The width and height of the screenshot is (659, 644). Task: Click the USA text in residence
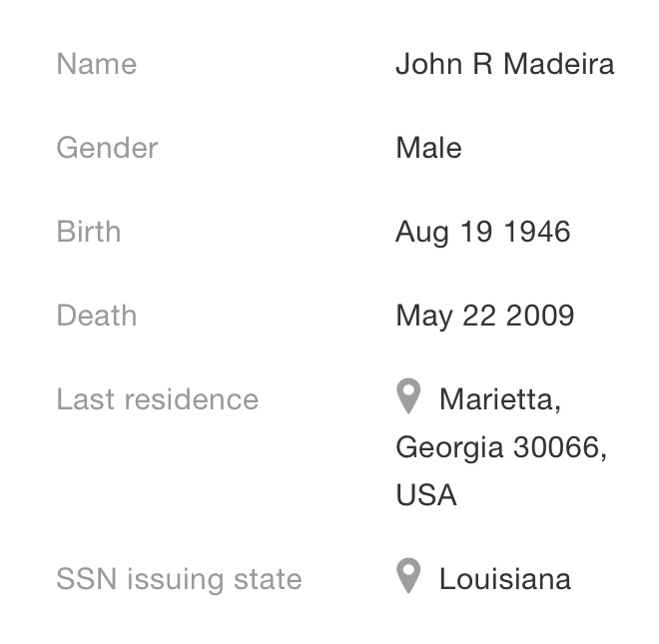click(x=425, y=495)
